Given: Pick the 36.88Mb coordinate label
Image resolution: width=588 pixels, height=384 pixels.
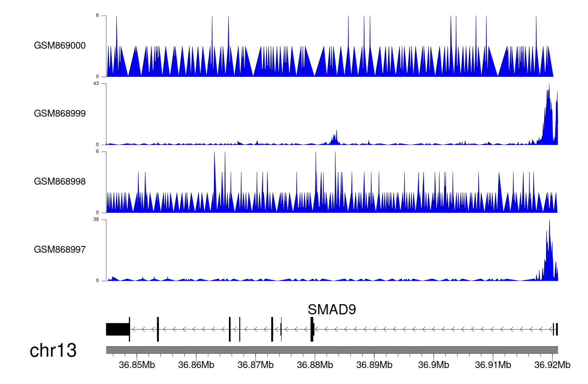Looking at the screenshot, I should pyautogui.click(x=315, y=365).
